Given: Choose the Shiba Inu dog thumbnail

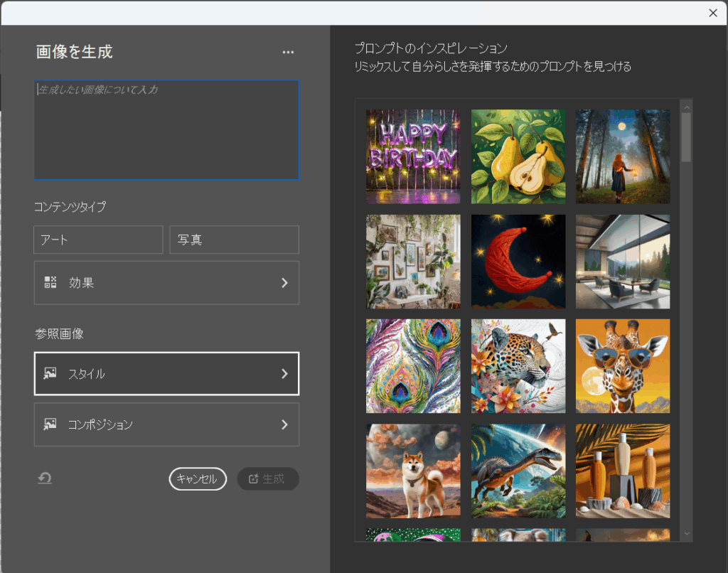Looking at the screenshot, I should pyautogui.click(x=413, y=471).
